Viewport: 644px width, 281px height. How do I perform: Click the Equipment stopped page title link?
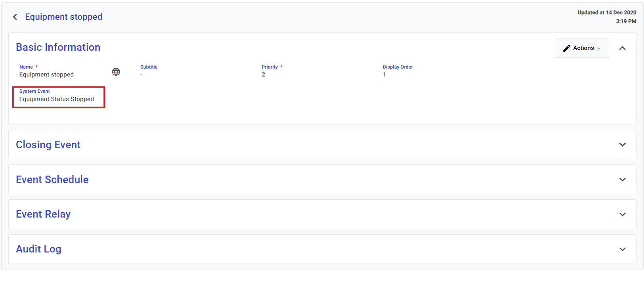[x=63, y=17]
